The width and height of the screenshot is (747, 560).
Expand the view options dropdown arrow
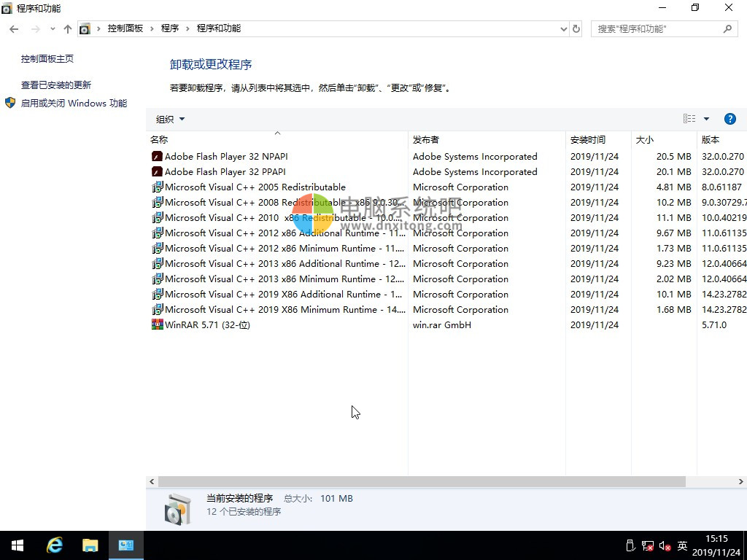coord(706,119)
